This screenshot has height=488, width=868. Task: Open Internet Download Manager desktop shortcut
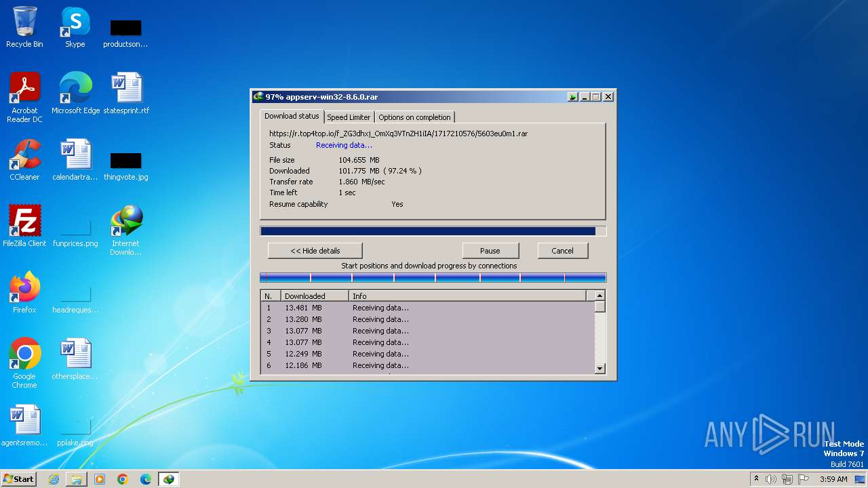(126, 230)
